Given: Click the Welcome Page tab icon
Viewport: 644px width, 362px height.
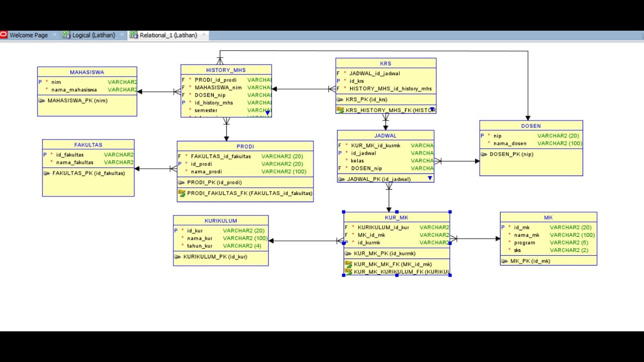Looking at the screenshot, I should 4,35.
